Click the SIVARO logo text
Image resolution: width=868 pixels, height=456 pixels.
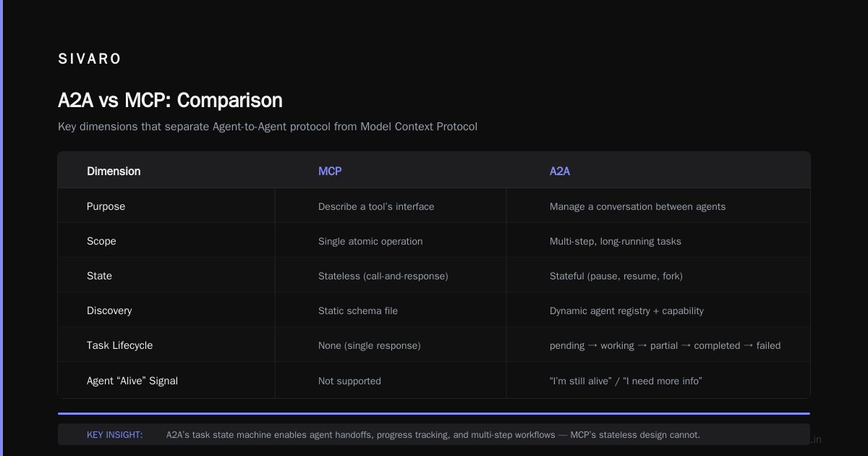(x=90, y=59)
